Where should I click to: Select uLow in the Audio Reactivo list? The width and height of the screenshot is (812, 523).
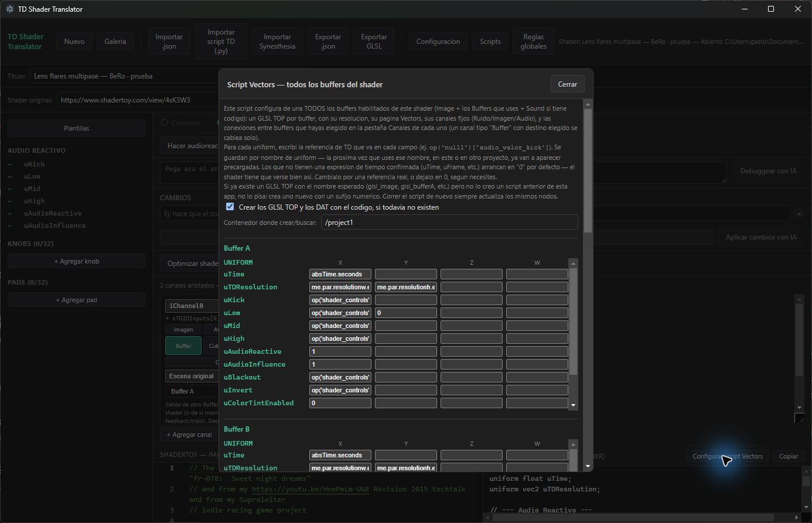pos(32,176)
